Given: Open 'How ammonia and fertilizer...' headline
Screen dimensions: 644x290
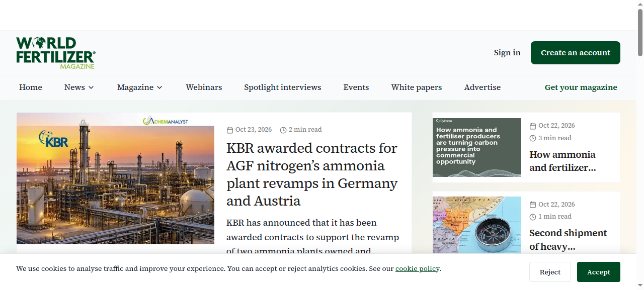Looking at the screenshot, I should pos(562,161).
